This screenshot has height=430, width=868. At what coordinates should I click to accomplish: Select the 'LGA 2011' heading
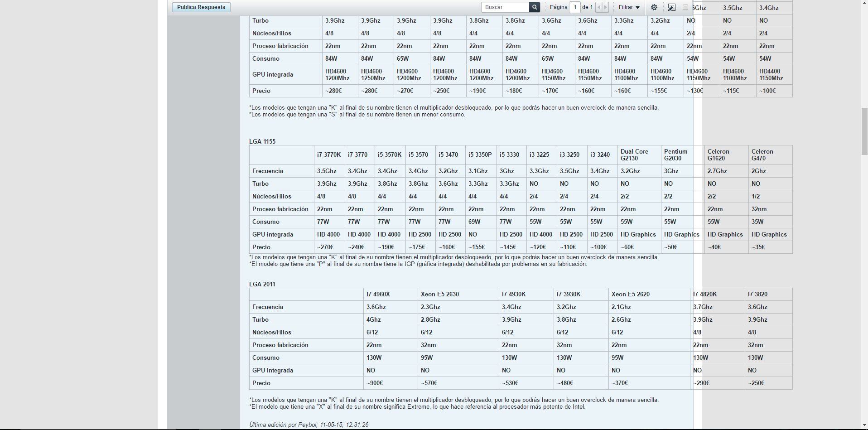coord(262,284)
